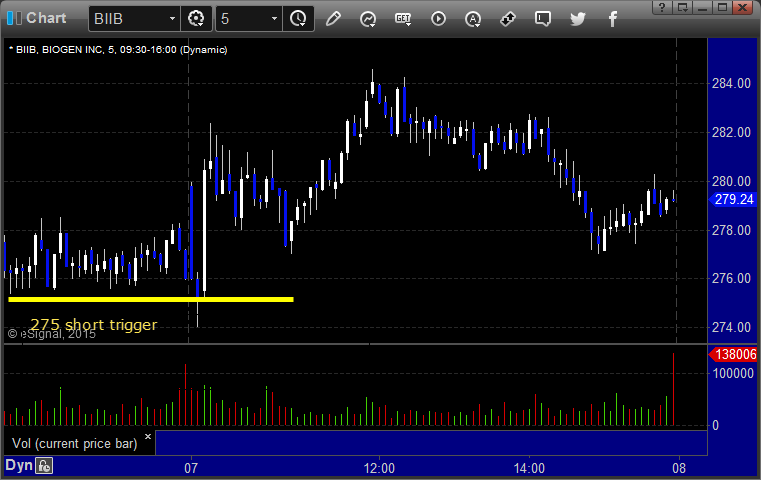Click the 282.00 price axis label
Screen dimensions: 761x480
[x=731, y=132]
